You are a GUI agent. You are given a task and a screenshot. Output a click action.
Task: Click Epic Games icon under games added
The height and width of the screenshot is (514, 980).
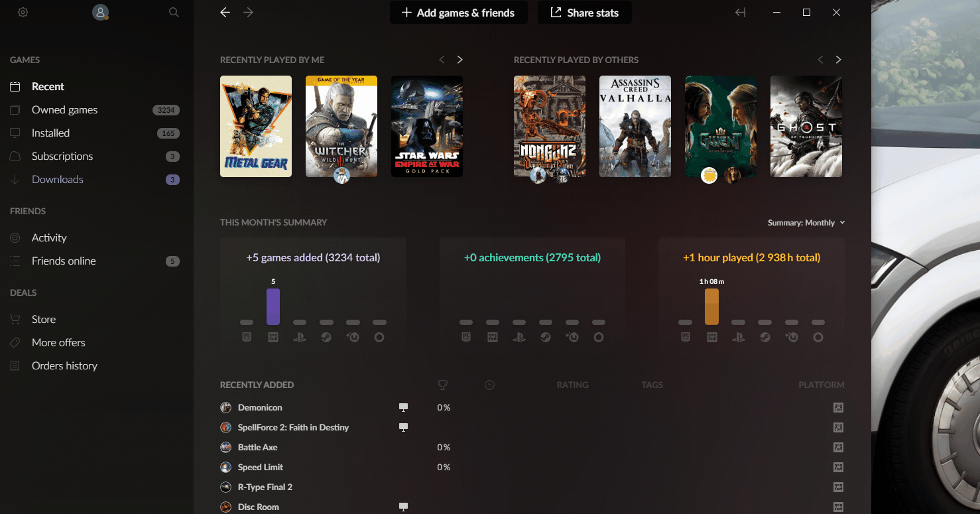[x=247, y=337]
